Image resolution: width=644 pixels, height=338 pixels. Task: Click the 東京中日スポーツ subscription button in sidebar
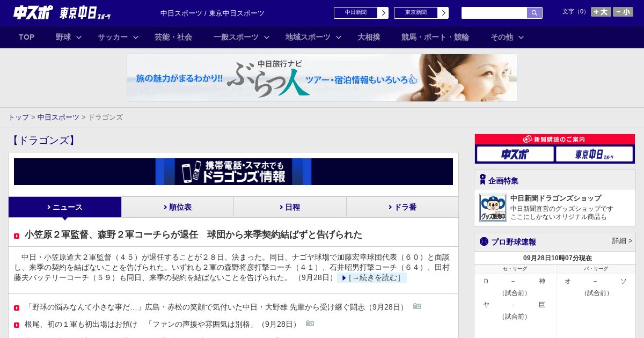[595, 154]
